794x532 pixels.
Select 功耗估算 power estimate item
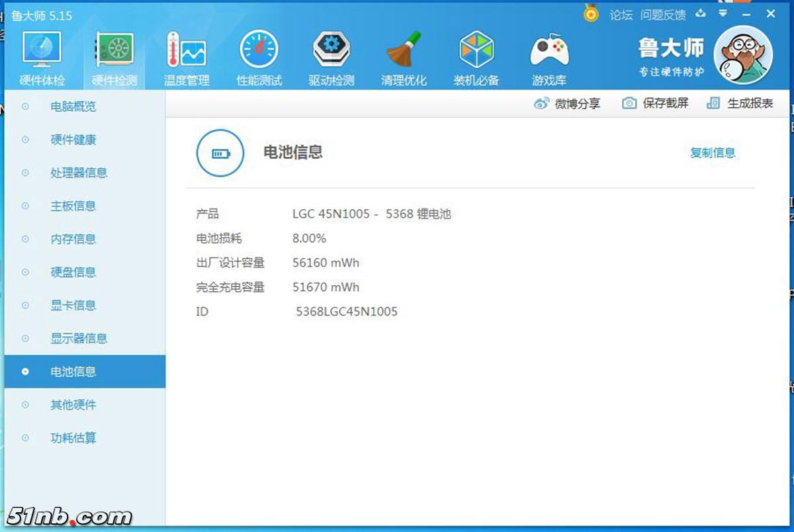tap(73, 437)
